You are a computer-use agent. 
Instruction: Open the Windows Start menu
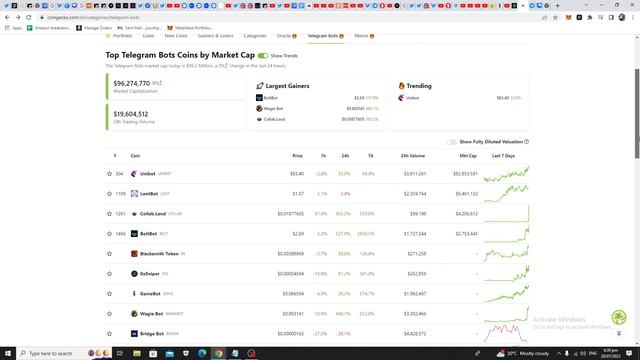coord(8,353)
